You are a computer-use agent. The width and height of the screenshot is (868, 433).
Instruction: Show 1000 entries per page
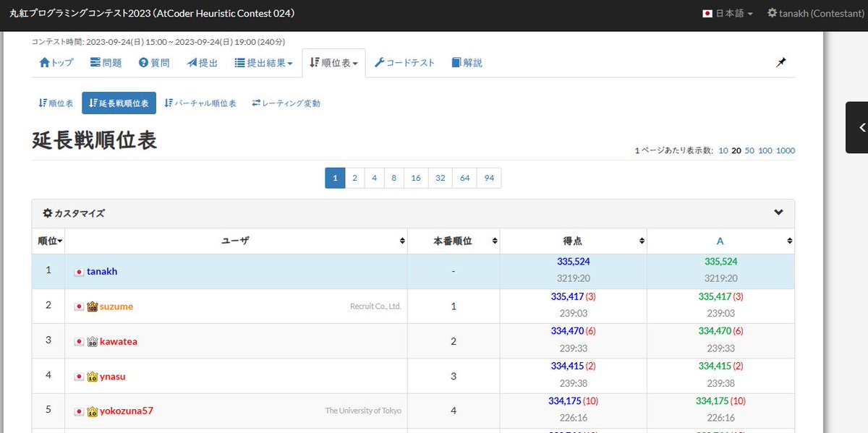786,150
